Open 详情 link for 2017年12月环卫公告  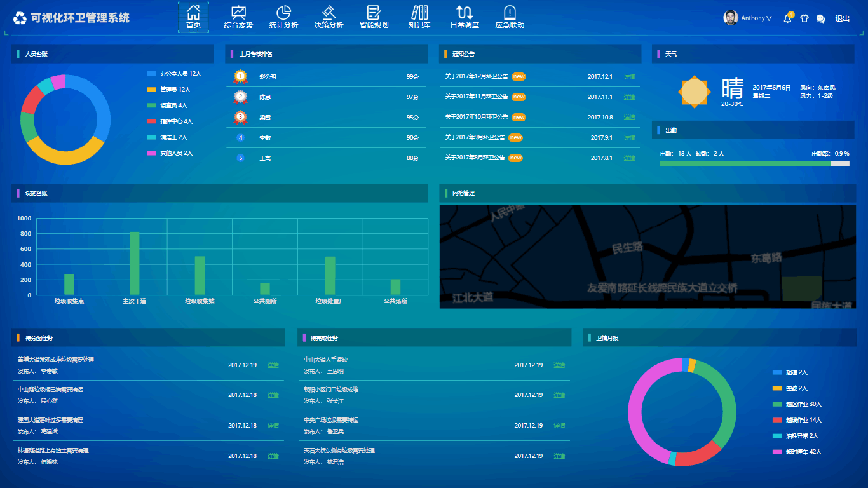click(629, 77)
